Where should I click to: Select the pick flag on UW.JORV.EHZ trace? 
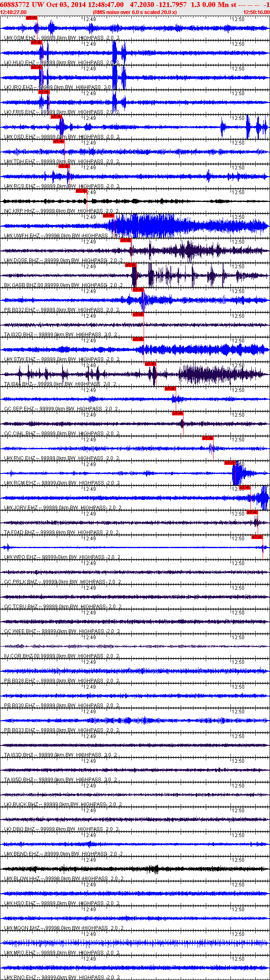(x=245, y=488)
